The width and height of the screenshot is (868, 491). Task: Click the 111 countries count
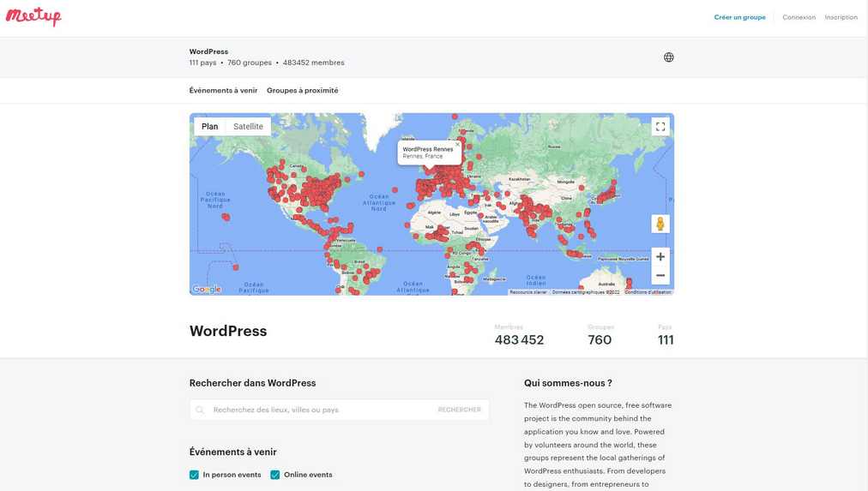point(666,340)
